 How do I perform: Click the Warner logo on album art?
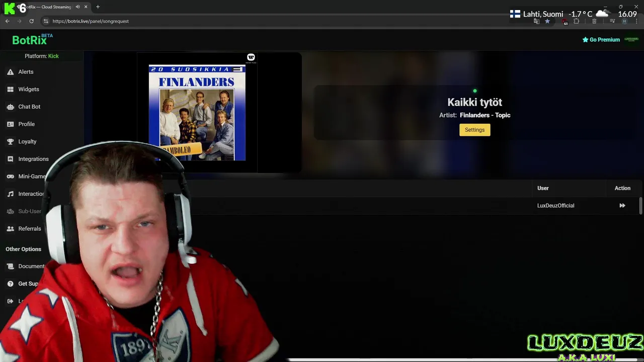(251, 57)
